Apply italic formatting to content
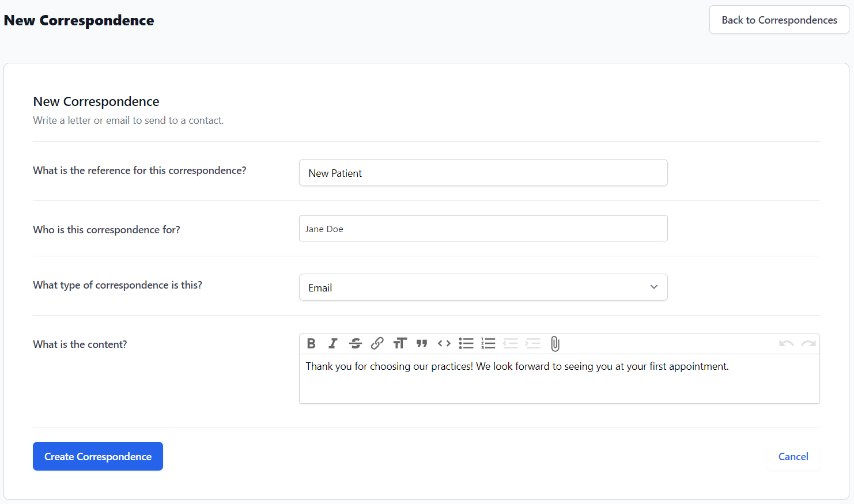854x504 pixels. point(333,344)
